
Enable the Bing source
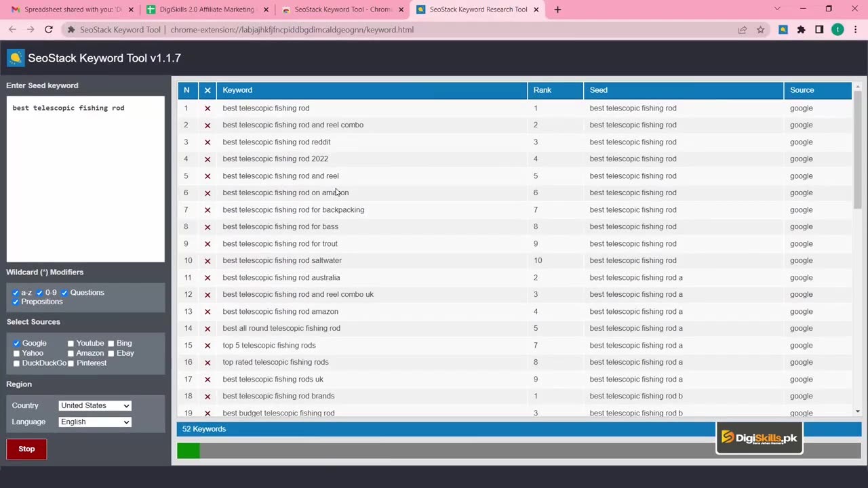coord(111,344)
